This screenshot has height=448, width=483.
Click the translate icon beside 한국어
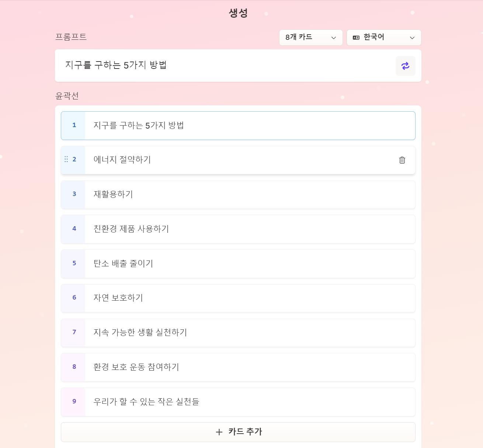click(x=356, y=38)
